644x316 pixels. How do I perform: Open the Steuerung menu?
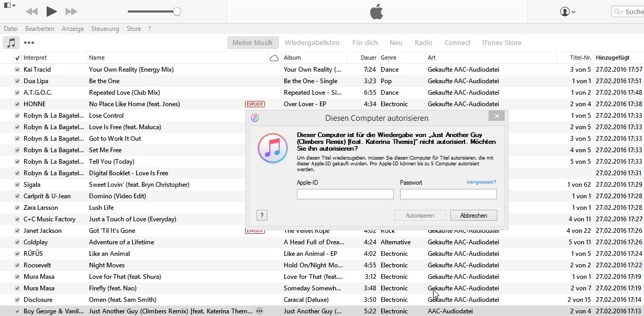(x=105, y=29)
